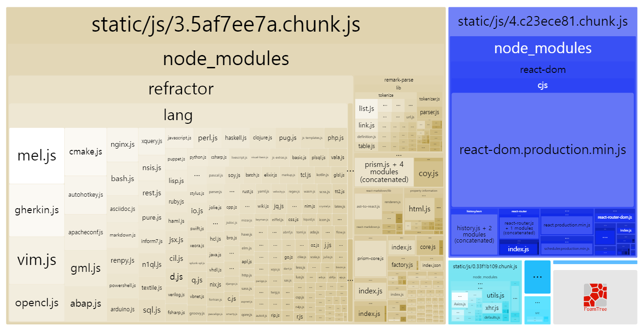
Task: Pick the asciidoc.js block
Action: [x=122, y=209]
